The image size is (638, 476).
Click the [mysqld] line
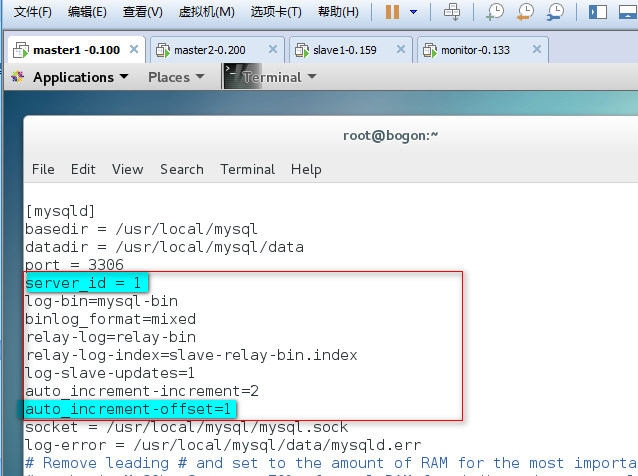click(60, 211)
